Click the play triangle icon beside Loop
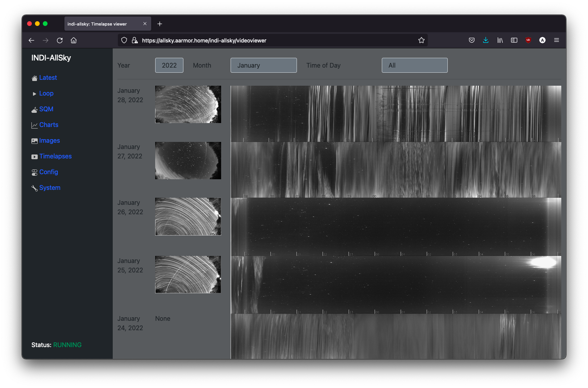588x388 pixels. click(35, 94)
